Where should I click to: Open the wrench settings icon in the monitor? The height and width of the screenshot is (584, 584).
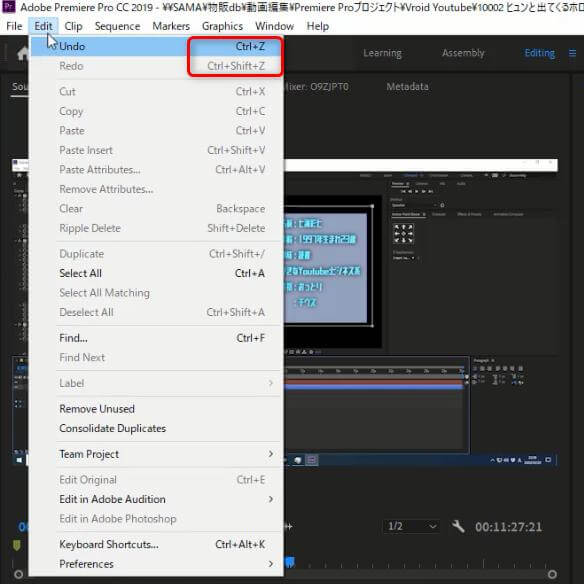pyautogui.click(x=458, y=526)
